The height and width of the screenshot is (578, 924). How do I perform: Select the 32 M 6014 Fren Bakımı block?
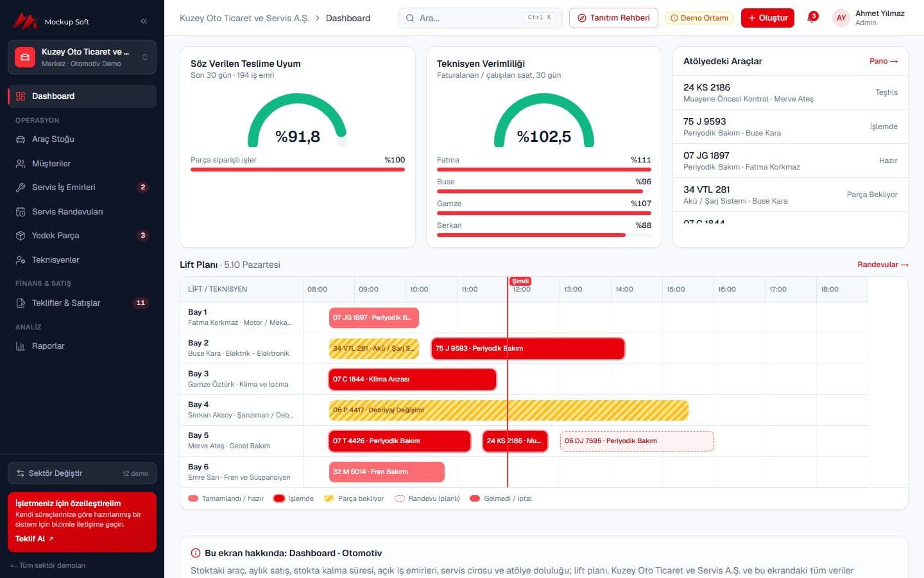pyautogui.click(x=387, y=471)
